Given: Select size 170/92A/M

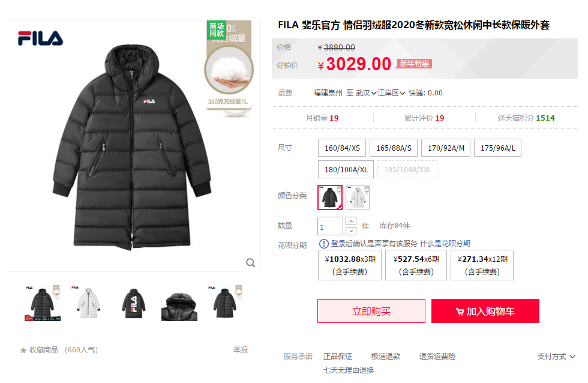Looking at the screenshot, I should (x=446, y=148).
